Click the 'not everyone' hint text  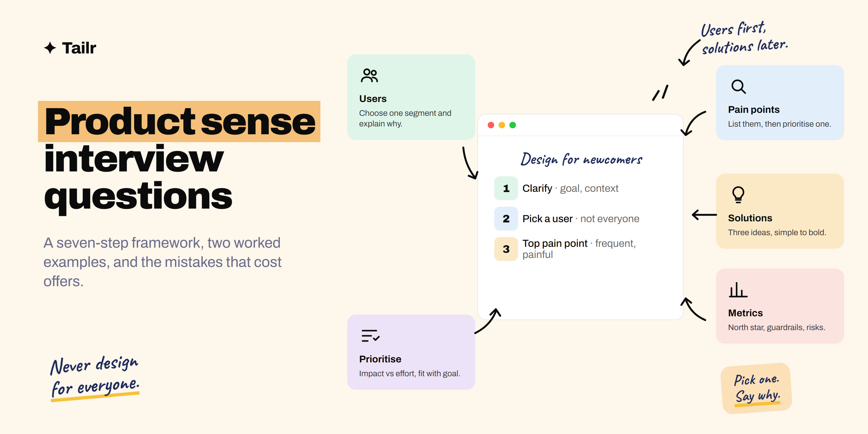point(609,218)
